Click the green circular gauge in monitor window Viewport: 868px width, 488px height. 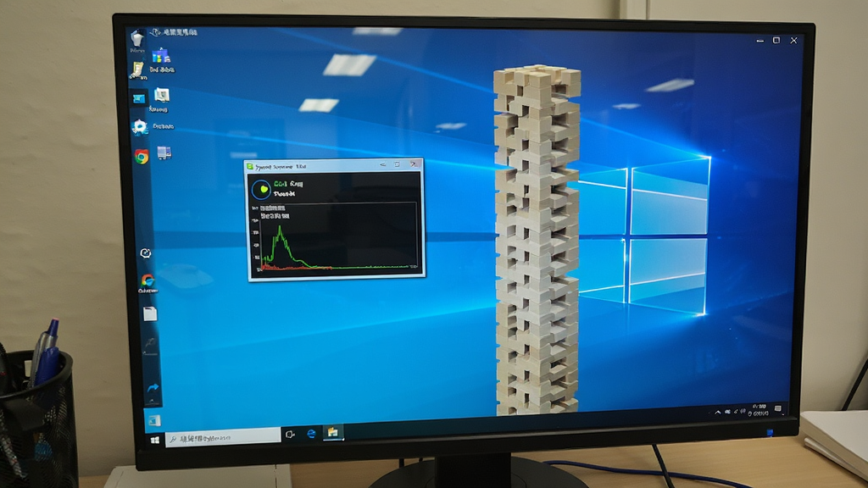click(x=261, y=189)
